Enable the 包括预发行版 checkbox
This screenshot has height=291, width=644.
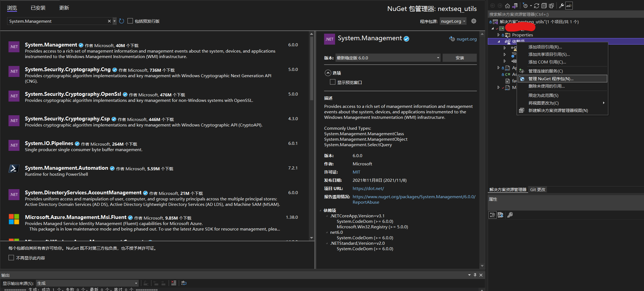(130, 21)
